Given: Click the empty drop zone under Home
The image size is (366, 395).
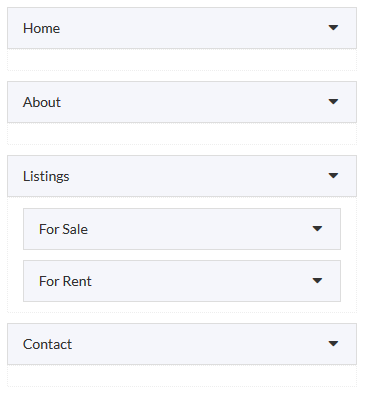Looking at the screenshot, I should click(x=182, y=60).
